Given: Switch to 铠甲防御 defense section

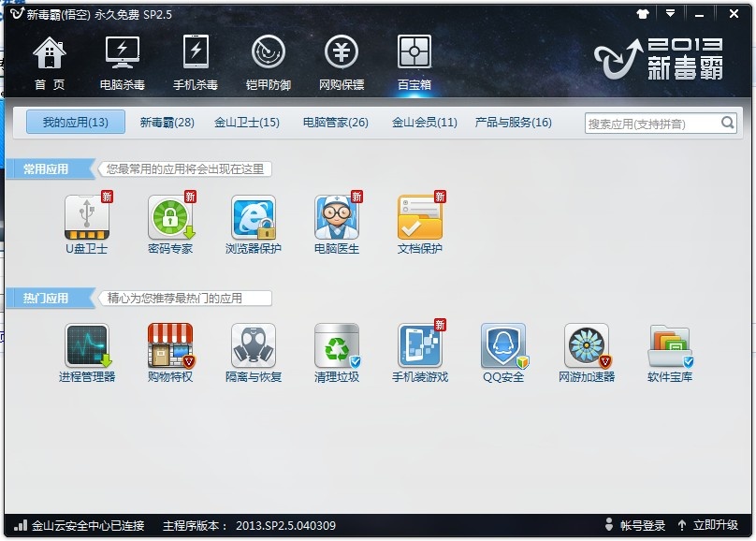Looking at the screenshot, I should (x=269, y=63).
